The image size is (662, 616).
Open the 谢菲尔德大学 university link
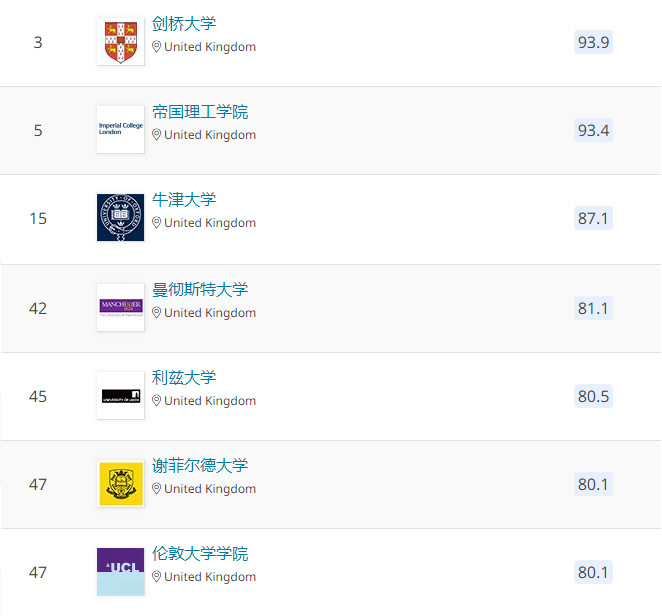[200, 466]
